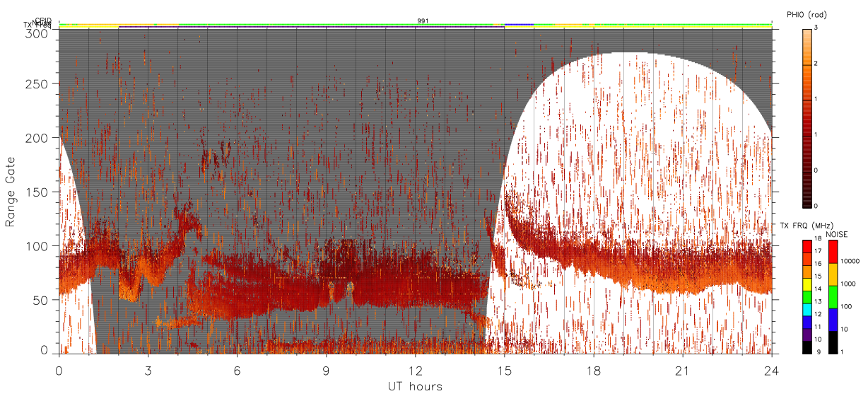Click the x-axis tick label 6

tap(237, 371)
